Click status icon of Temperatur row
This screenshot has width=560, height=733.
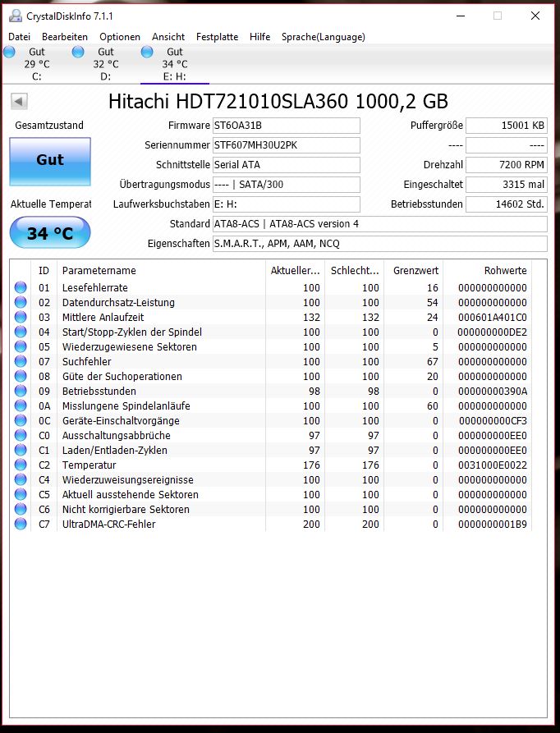tap(21, 465)
